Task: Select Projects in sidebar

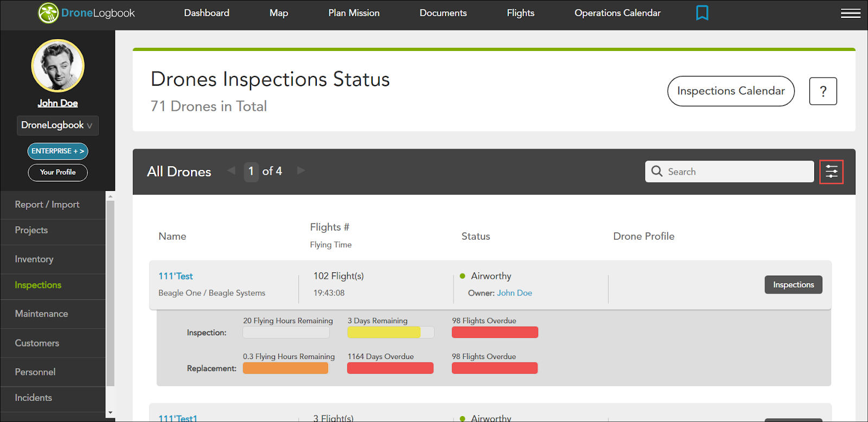Action: point(31,230)
